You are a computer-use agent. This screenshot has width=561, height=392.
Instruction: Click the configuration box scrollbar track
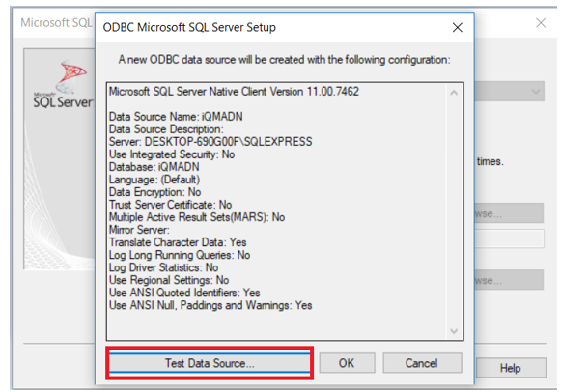click(x=454, y=211)
